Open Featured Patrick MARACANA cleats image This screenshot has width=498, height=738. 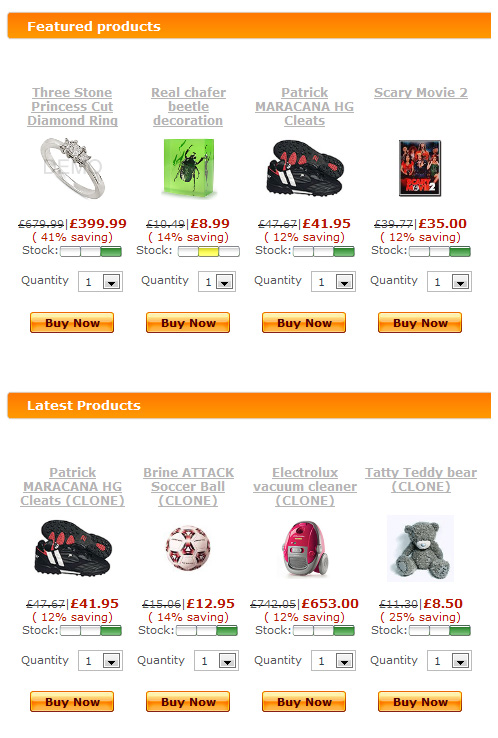(305, 168)
